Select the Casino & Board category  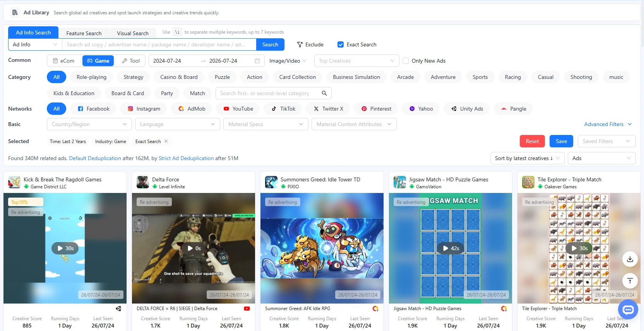179,77
